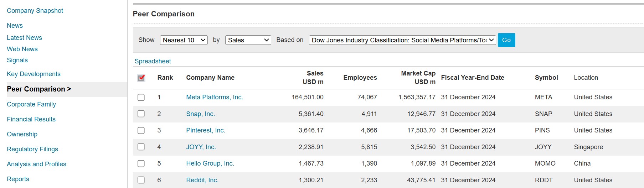Navigate to Corporate Family page
This screenshot has width=644, height=188.
click(x=31, y=104)
